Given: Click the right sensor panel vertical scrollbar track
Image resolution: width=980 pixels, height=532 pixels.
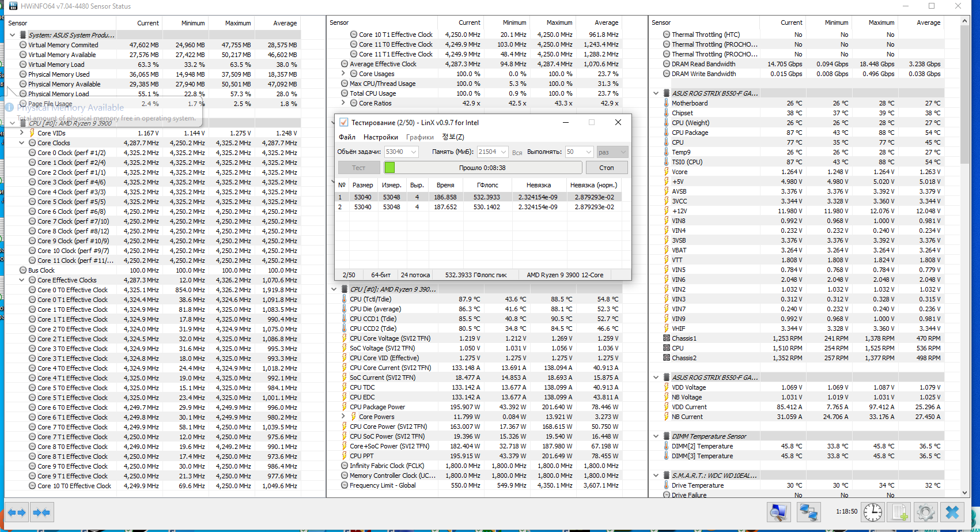Looking at the screenshot, I should [x=965, y=258].
